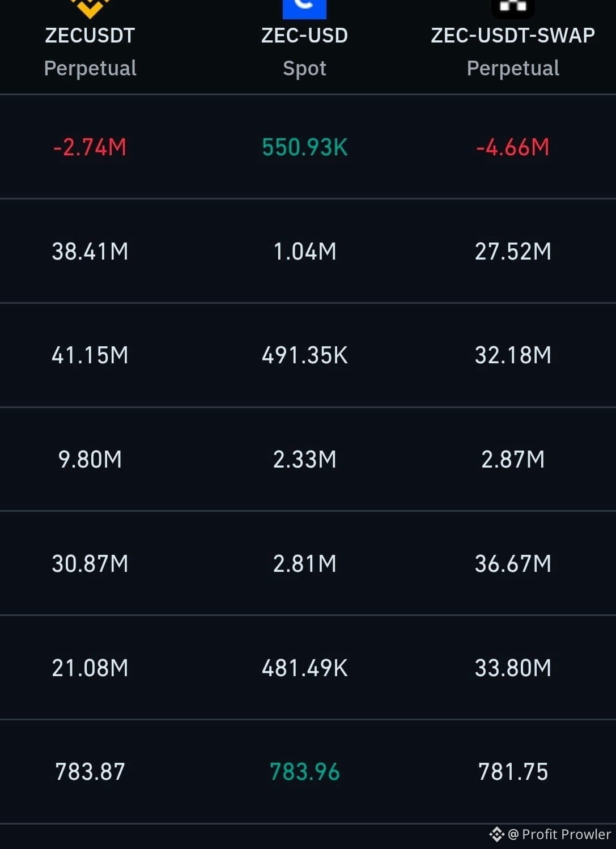Click the Coinbase logo above ZEC-USD
The height and width of the screenshot is (849, 616).
(304, 9)
